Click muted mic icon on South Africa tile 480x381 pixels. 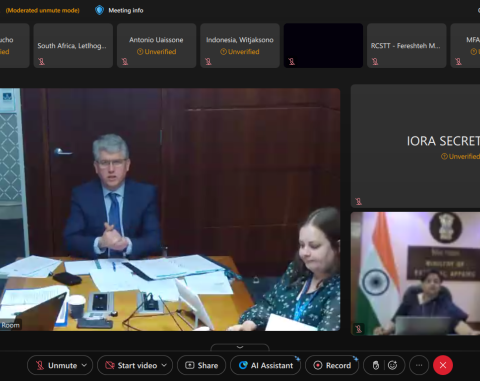pyautogui.click(x=41, y=61)
